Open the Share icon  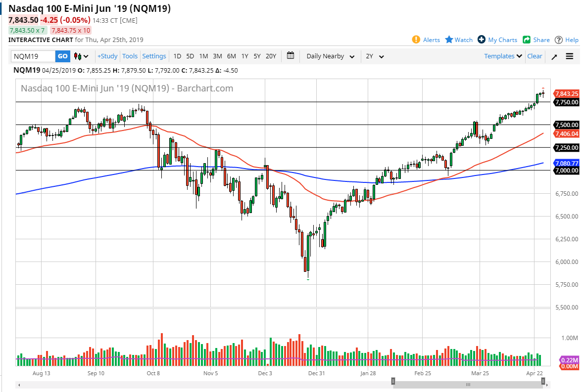pyautogui.click(x=525, y=40)
